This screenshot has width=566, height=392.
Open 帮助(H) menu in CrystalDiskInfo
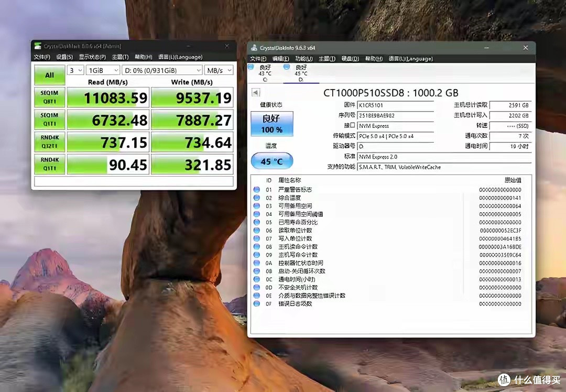coord(374,59)
